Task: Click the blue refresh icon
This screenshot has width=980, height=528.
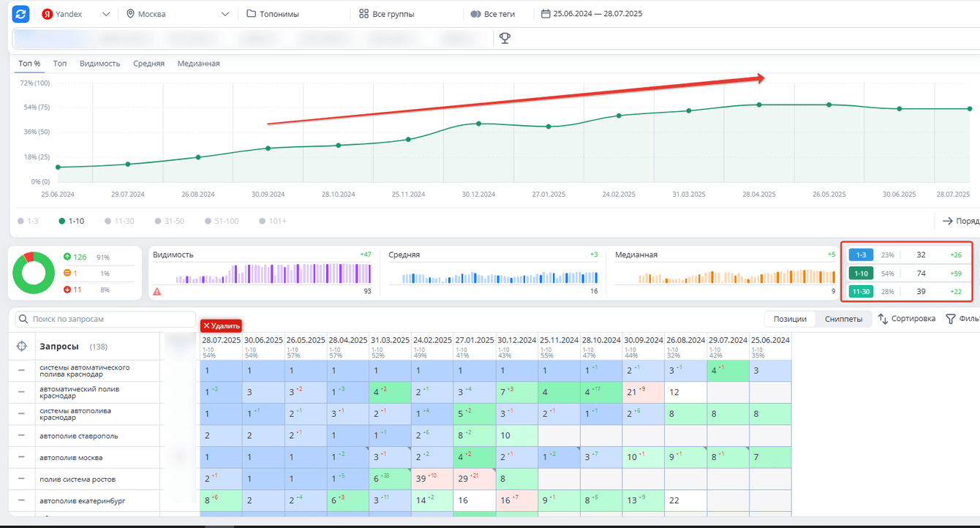Action: tap(20, 14)
